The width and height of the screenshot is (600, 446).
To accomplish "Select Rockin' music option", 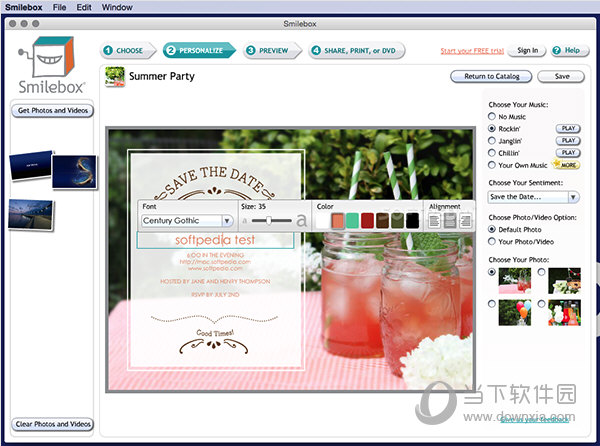I will (x=492, y=129).
